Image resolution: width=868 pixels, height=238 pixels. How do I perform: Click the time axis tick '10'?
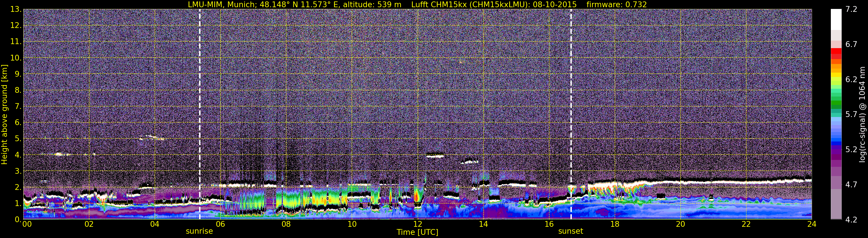352,224
